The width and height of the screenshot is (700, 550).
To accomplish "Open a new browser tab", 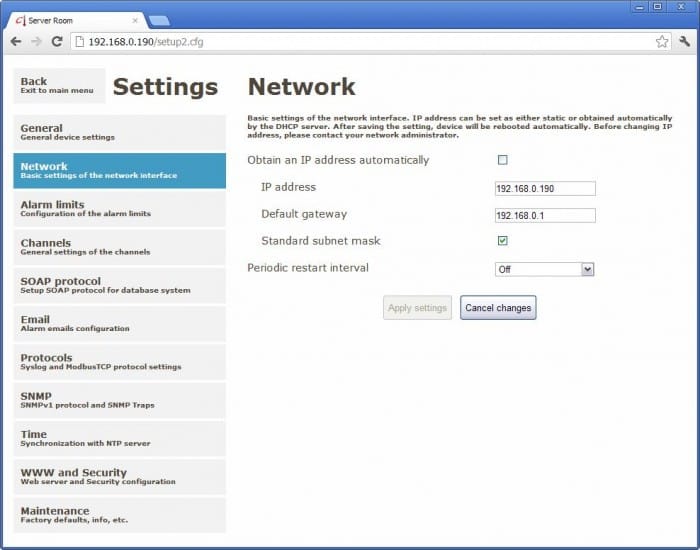I will pyautogui.click(x=159, y=20).
